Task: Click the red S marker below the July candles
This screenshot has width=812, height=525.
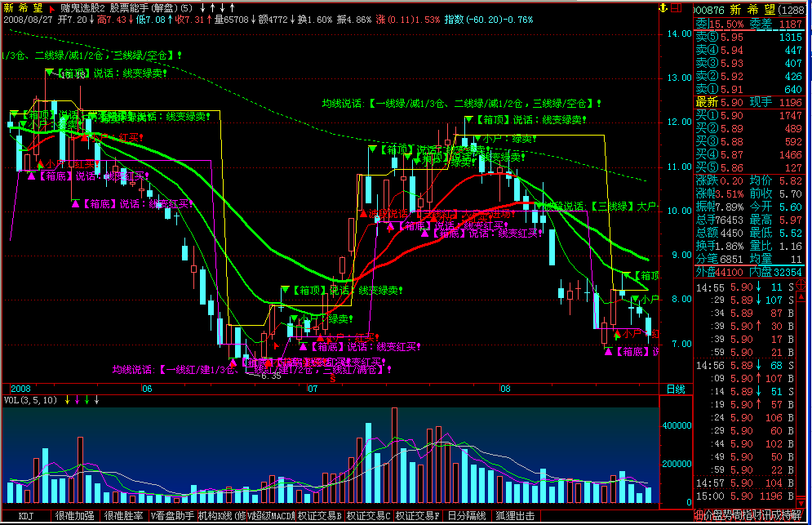Action: pyautogui.click(x=332, y=379)
